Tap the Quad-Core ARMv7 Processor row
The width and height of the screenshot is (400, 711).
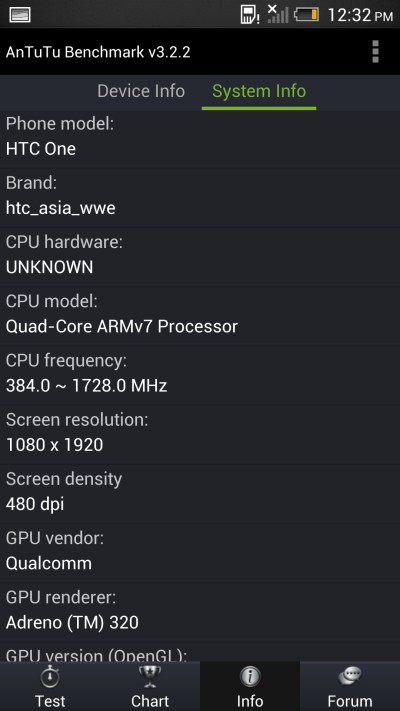click(x=200, y=315)
